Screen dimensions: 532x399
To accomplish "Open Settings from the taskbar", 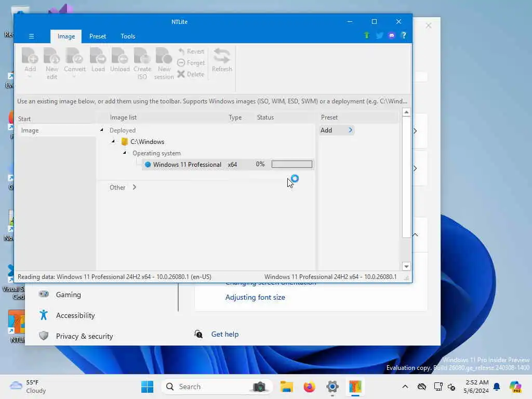I will (x=332, y=387).
